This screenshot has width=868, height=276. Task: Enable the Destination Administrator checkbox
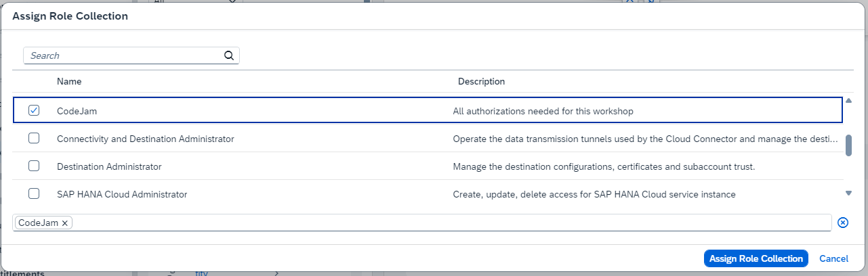pos(34,166)
